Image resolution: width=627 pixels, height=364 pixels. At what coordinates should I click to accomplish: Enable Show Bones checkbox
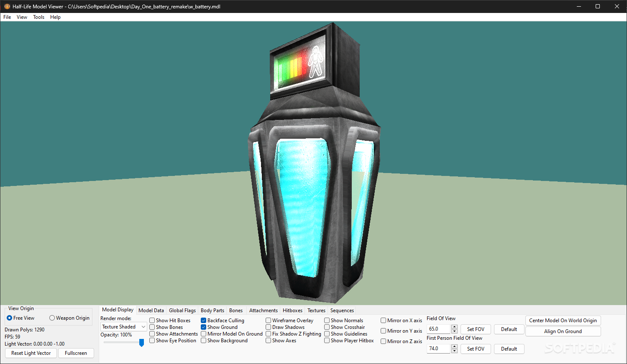click(166, 327)
